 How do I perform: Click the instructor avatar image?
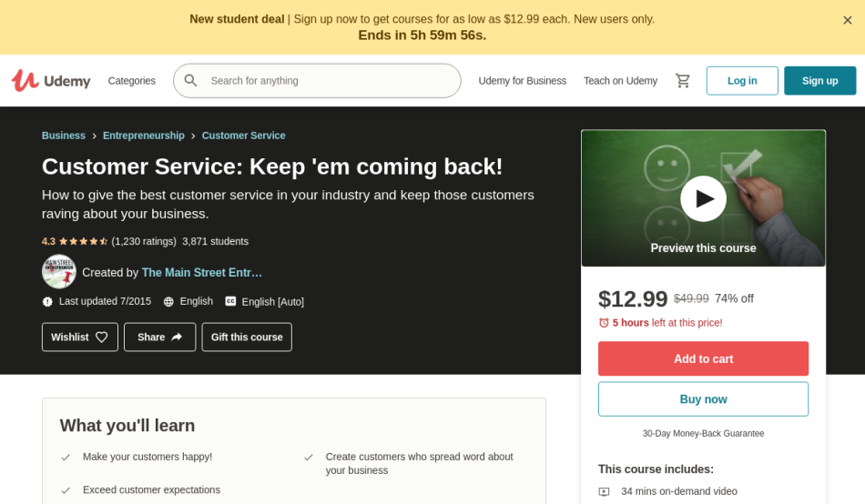pos(59,271)
